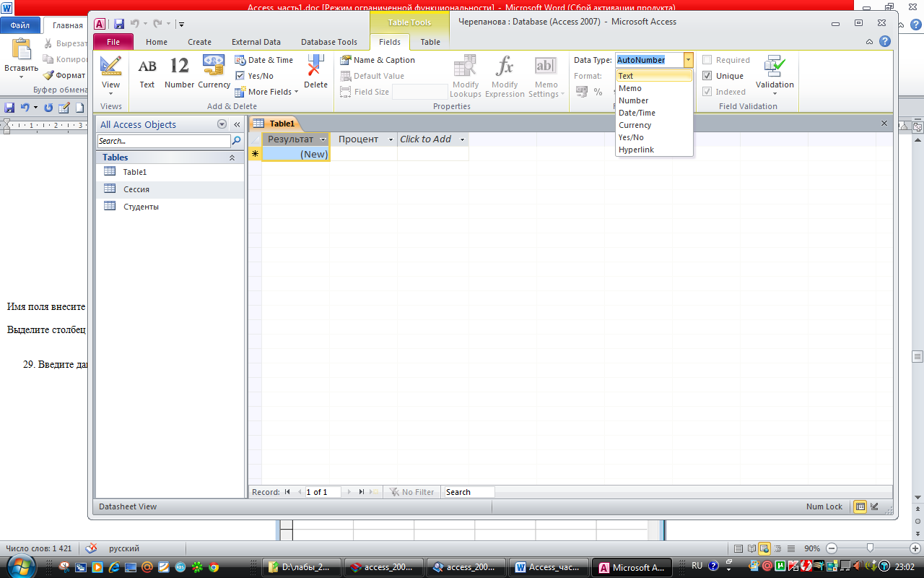Click the record navigator Search box

469,492
